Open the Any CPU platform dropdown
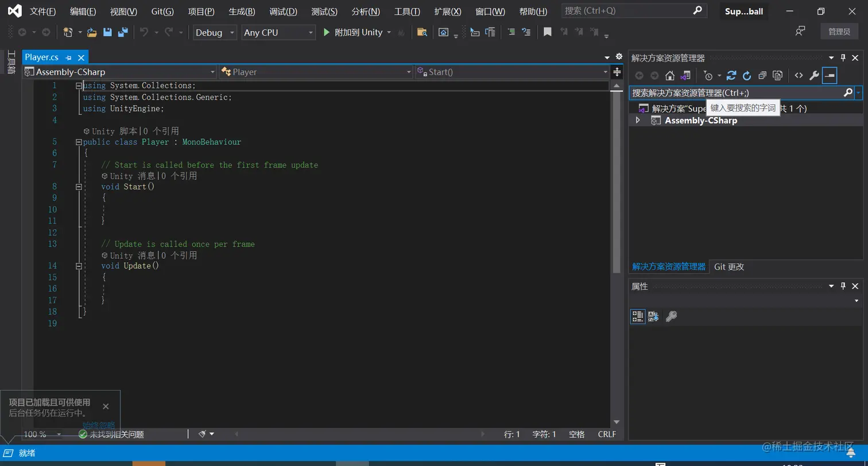Viewport: 868px width, 466px height. pyautogui.click(x=278, y=33)
